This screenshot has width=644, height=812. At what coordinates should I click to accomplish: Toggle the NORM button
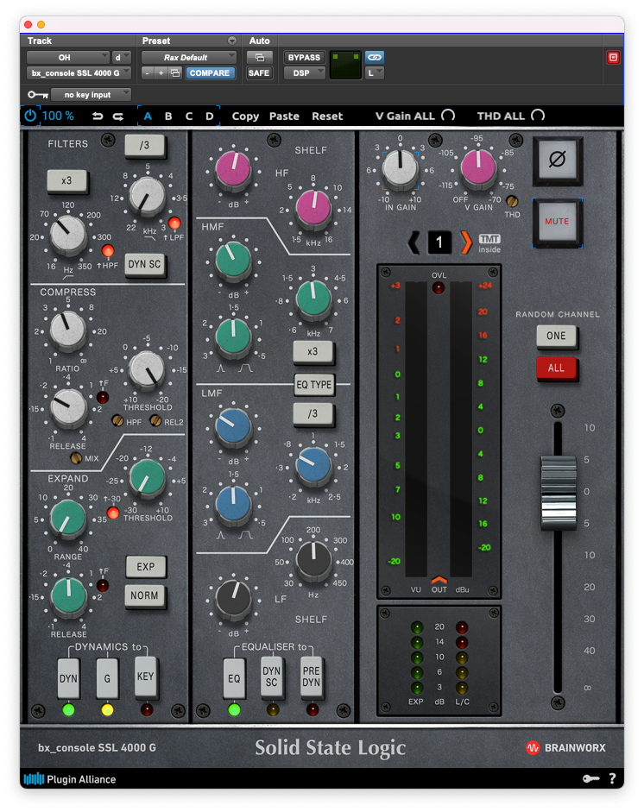[x=144, y=595]
